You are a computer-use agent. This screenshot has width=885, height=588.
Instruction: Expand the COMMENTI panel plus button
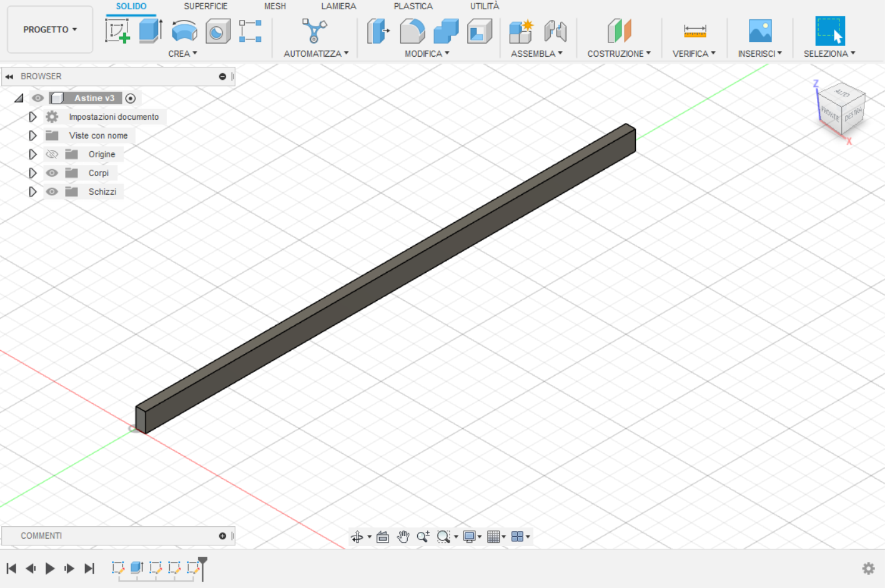[x=222, y=536]
